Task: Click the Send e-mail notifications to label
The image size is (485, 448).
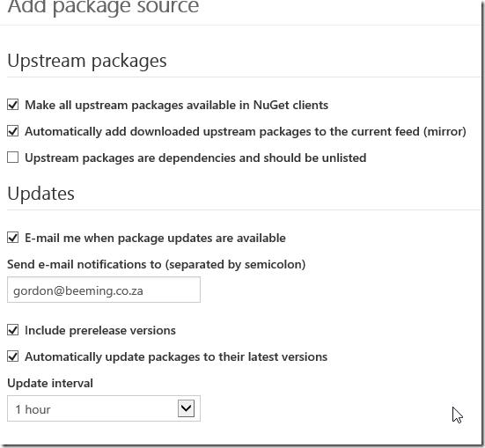Action: pos(156,265)
